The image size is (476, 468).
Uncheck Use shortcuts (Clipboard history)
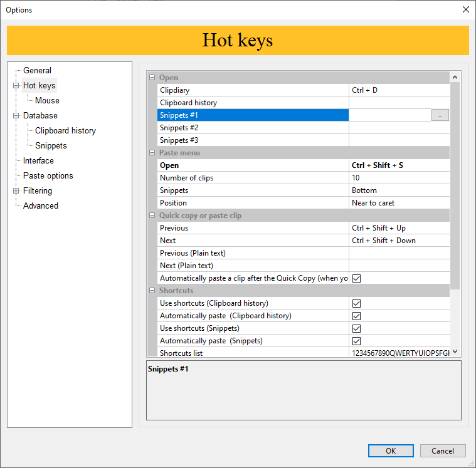pos(357,303)
